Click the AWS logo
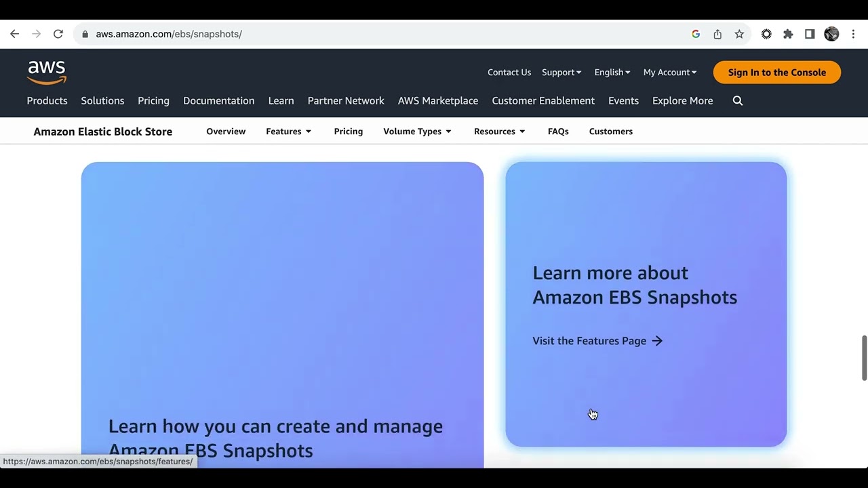Viewport: 868px width, 488px height. coord(47,72)
